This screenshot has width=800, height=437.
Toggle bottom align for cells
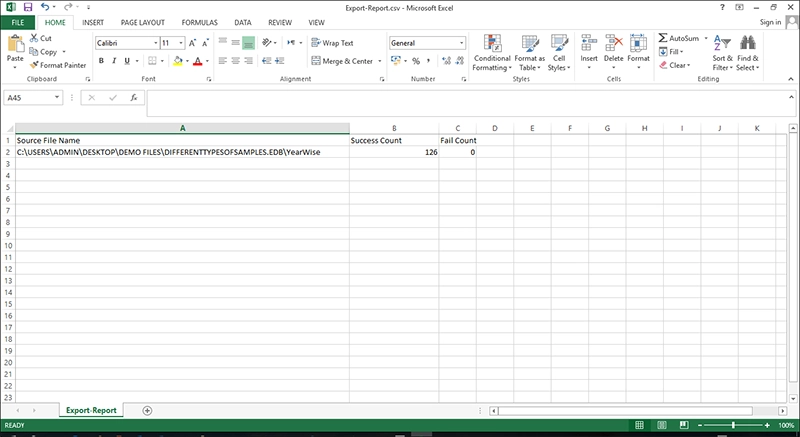[x=248, y=43]
